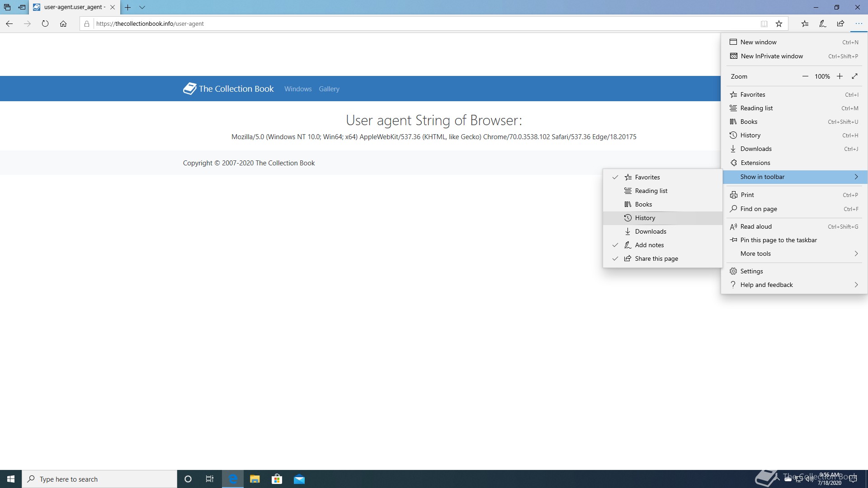Enable Books in toolbar submenu
This screenshot has height=488, width=868.
662,204
